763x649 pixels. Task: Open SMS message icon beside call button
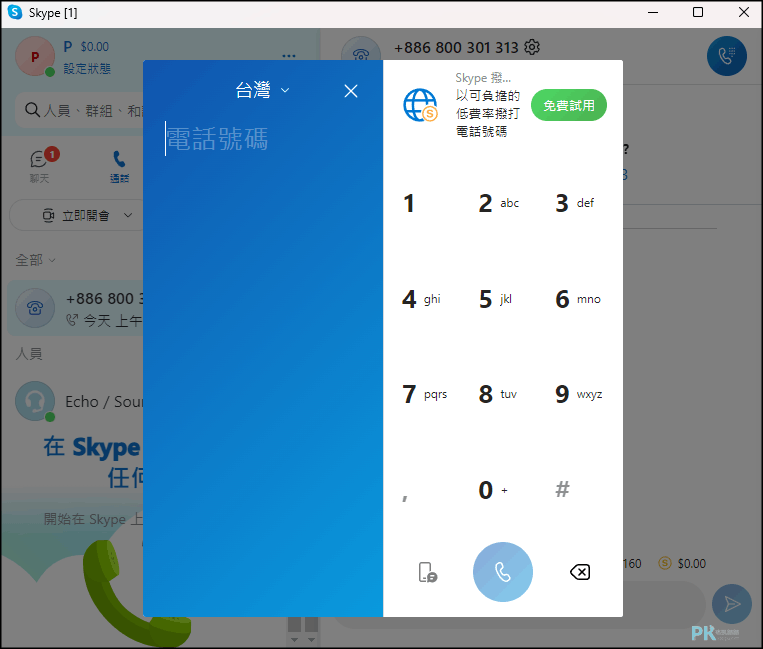pyautogui.click(x=427, y=572)
